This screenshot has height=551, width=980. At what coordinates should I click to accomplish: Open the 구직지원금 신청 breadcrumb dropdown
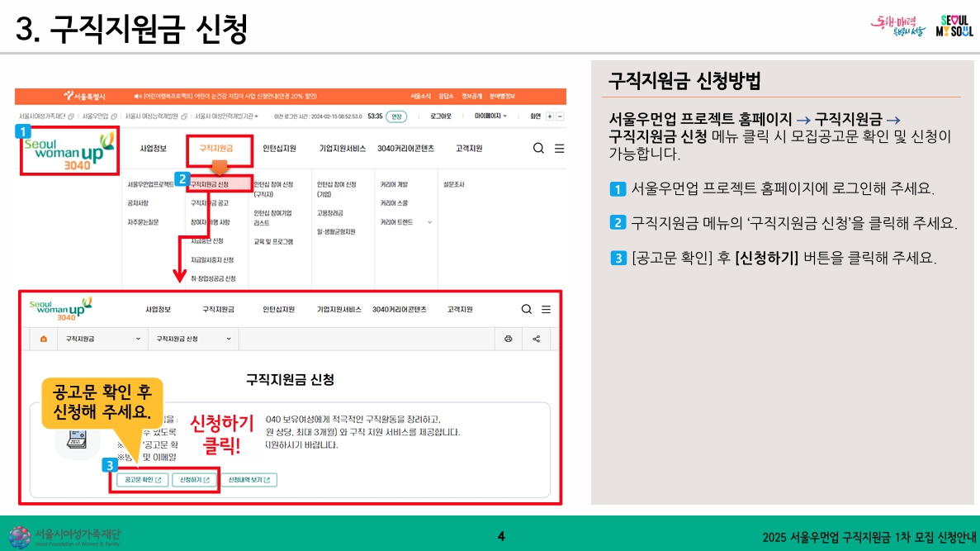[x=193, y=339]
